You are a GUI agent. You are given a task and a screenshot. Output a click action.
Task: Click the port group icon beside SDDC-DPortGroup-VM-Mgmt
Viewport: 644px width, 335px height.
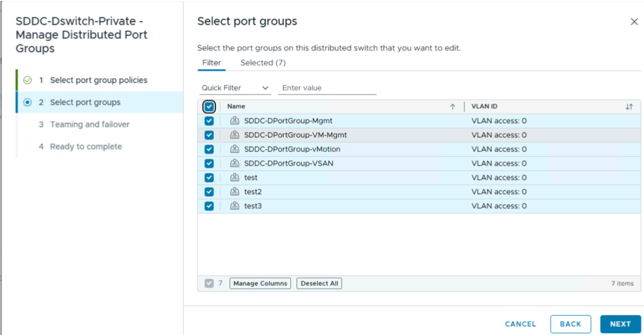[x=234, y=135]
